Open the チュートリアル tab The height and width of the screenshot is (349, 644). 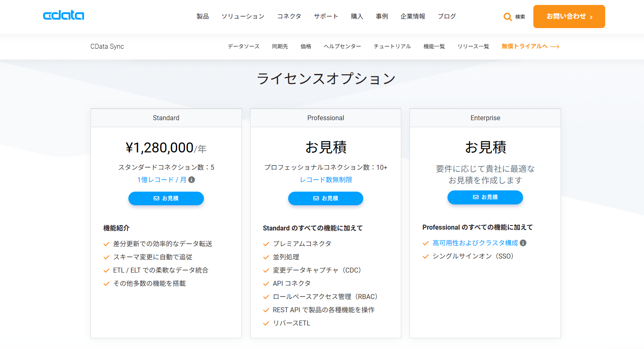pyautogui.click(x=392, y=46)
